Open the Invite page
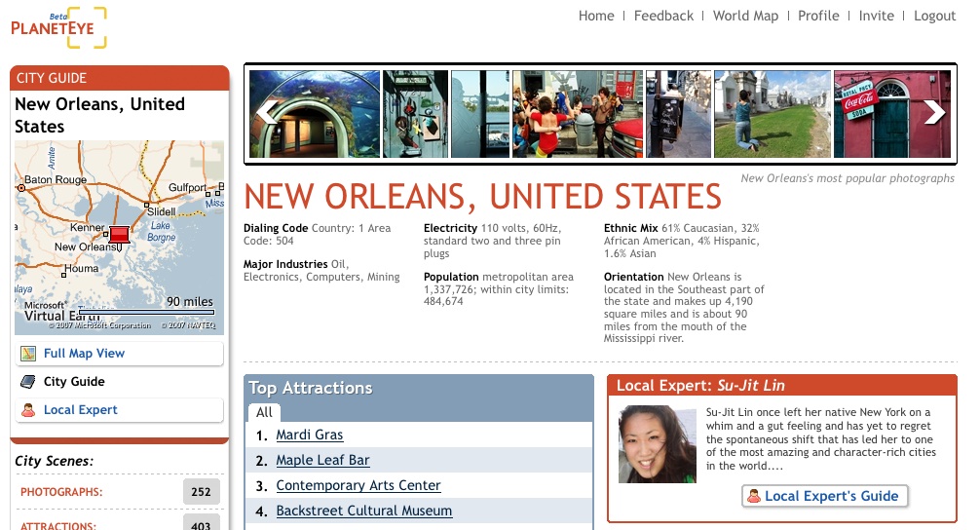980x530 pixels. pos(876,16)
